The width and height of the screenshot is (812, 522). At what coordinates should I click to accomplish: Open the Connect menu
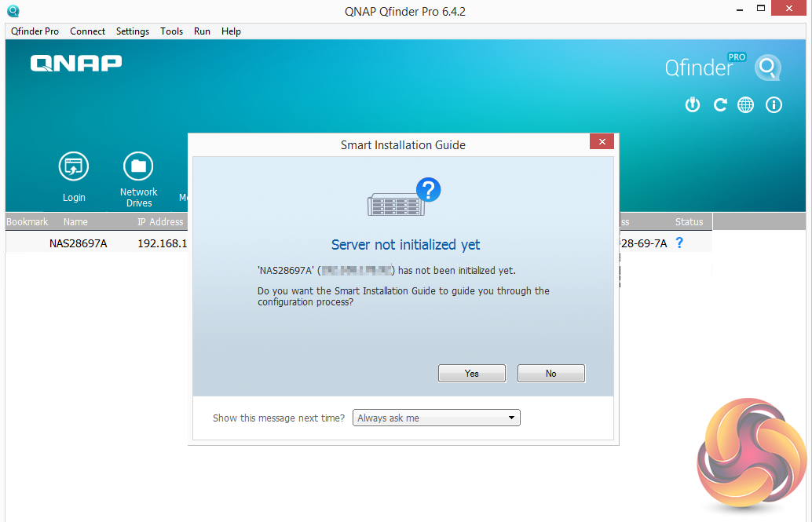(87, 31)
